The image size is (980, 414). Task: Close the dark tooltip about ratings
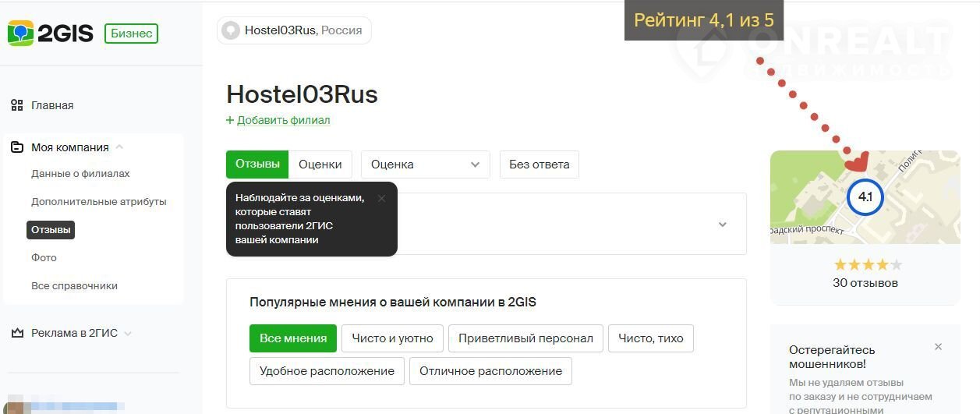[x=381, y=198]
